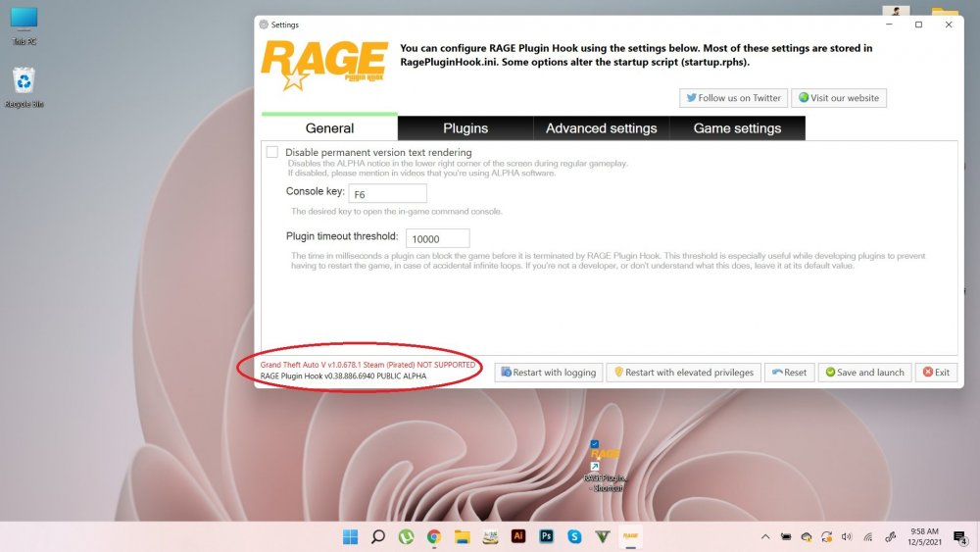The image size is (980, 552).
Task: Click Visit our website
Action: click(839, 98)
